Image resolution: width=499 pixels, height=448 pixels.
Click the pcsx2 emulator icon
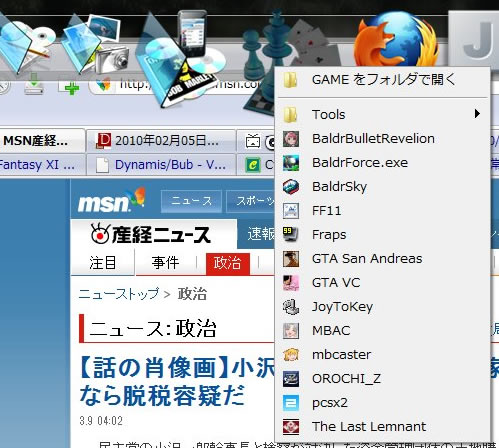[x=291, y=403]
